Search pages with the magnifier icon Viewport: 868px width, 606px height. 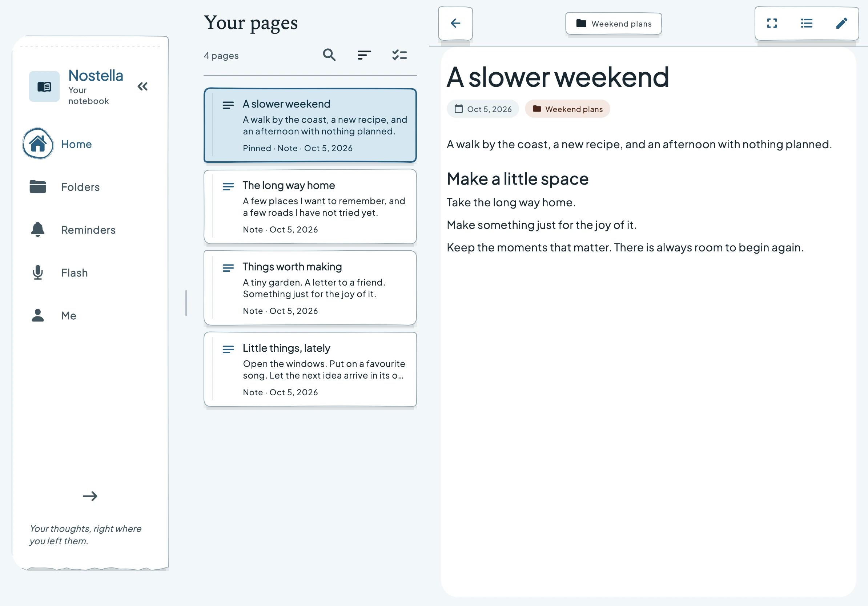click(x=329, y=55)
